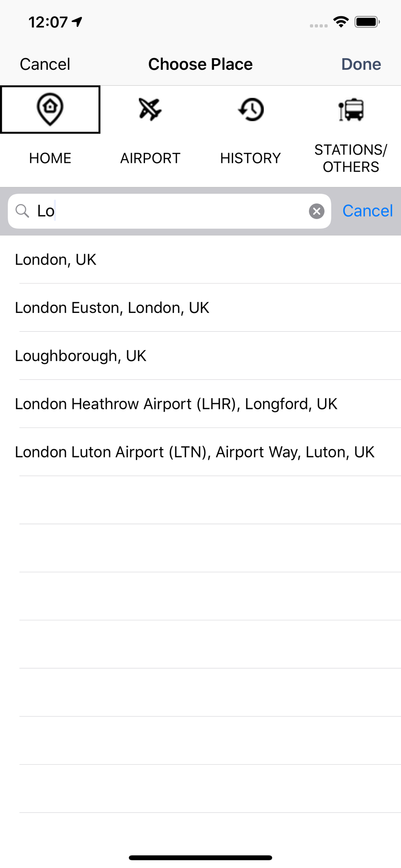Image resolution: width=401 pixels, height=868 pixels.
Task: Choose London Euston, London, UK
Action: [200, 308]
